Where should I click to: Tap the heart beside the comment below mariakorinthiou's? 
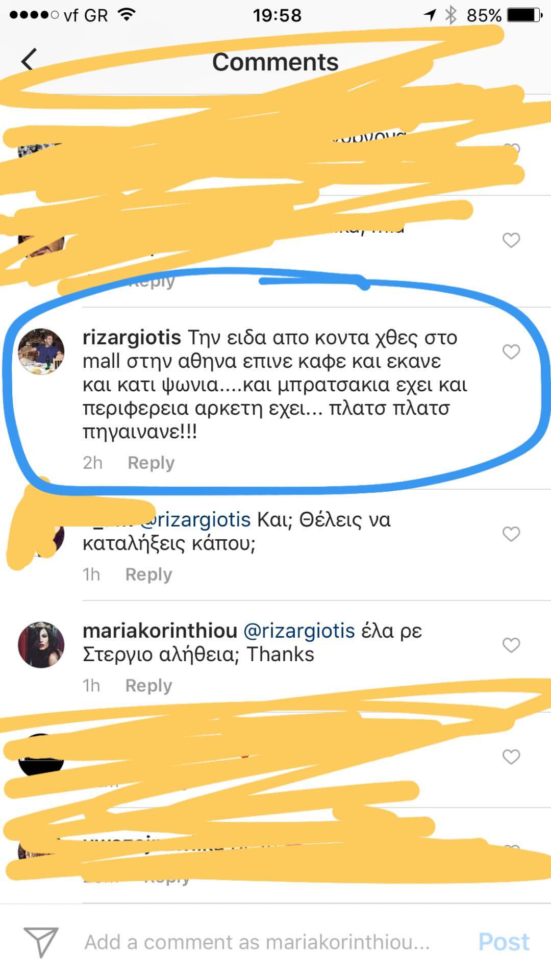(511, 757)
